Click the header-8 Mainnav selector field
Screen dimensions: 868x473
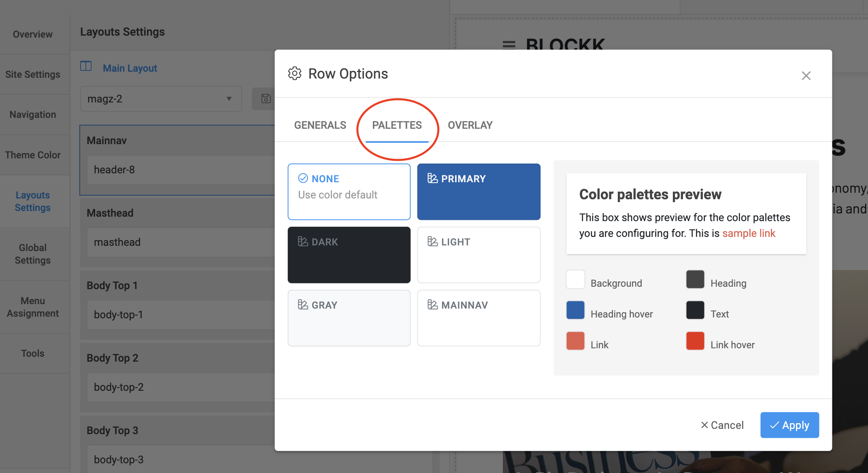[x=181, y=170]
